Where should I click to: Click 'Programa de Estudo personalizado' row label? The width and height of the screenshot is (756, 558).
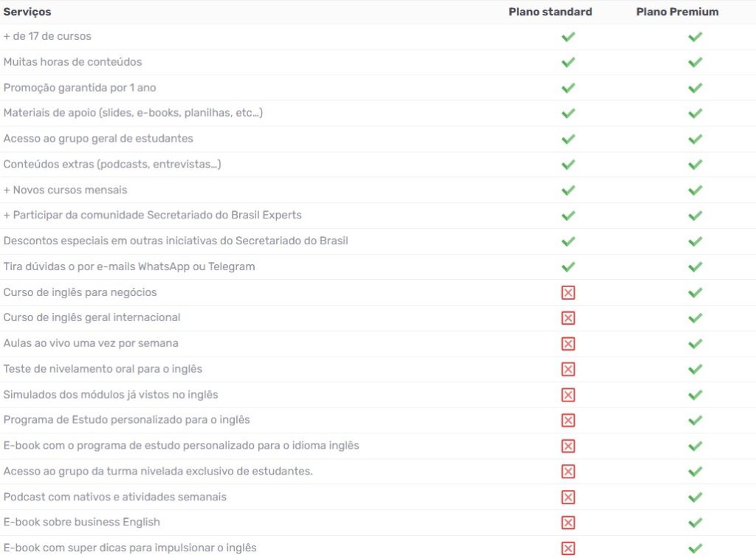[x=127, y=420]
